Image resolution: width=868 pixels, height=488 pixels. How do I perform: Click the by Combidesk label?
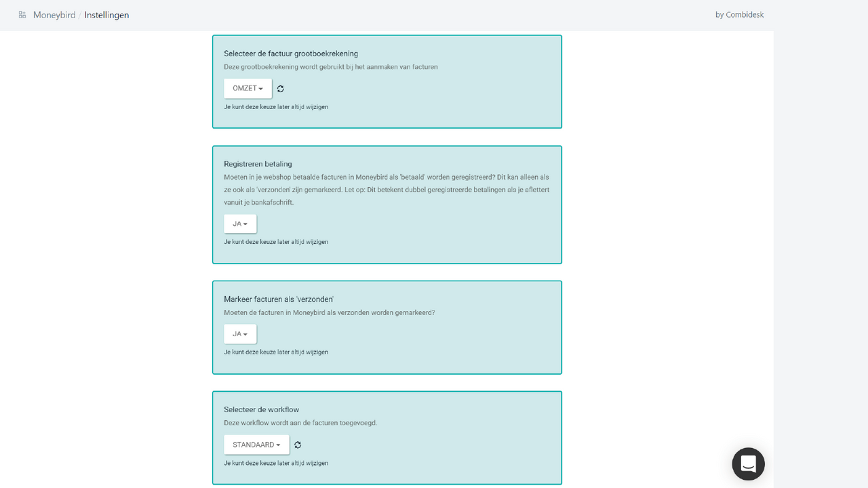[739, 15]
